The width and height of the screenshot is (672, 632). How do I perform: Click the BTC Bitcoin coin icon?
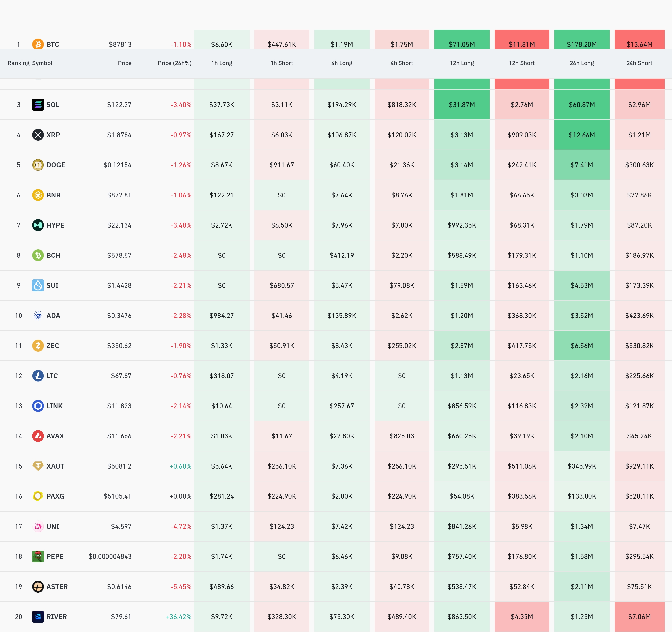[x=38, y=44]
